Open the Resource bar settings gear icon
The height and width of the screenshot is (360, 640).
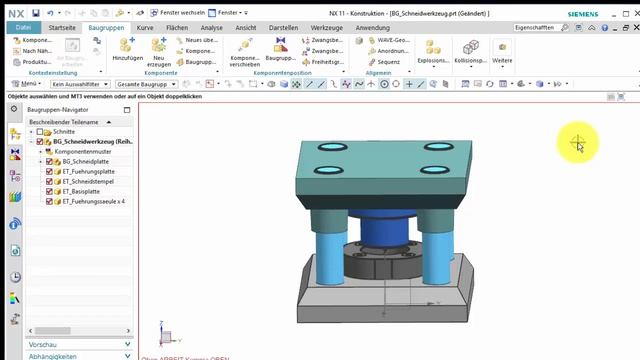click(x=14, y=109)
